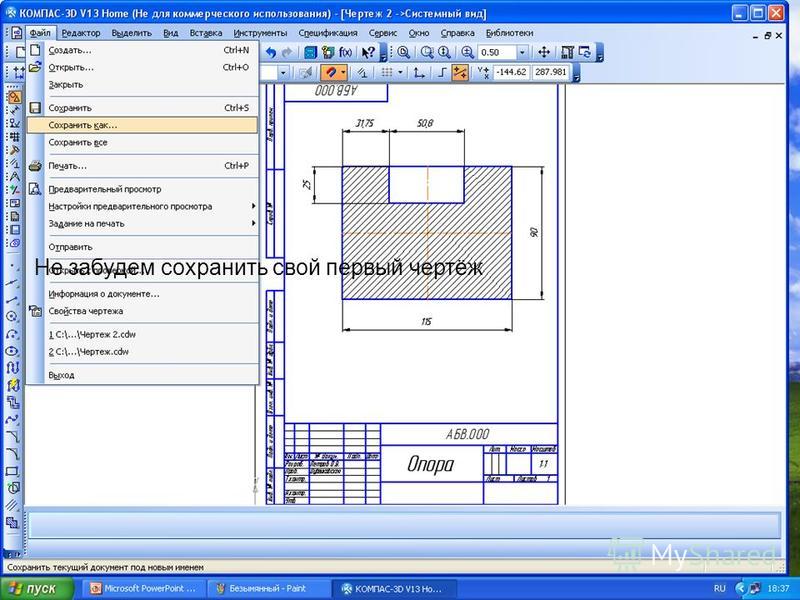Screen dimensions: 800x600
Task: Select the Rectangle tool
Action: 13,471
